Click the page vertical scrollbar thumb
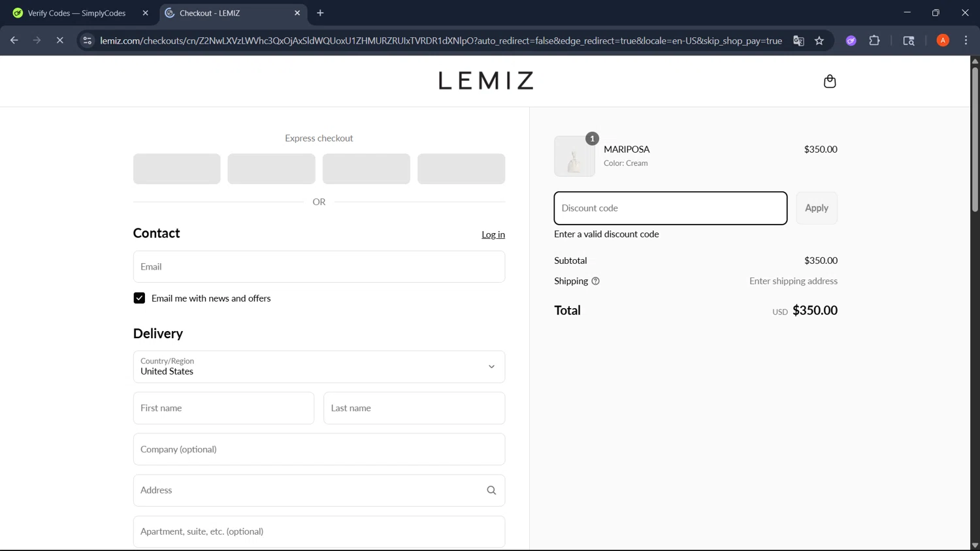Screen dimensions: 980x551 (x=975, y=138)
